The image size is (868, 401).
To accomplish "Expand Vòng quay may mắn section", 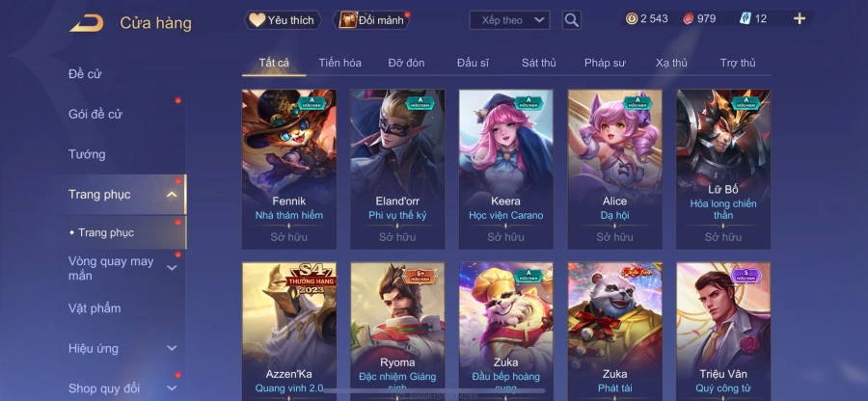I will tap(172, 268).
